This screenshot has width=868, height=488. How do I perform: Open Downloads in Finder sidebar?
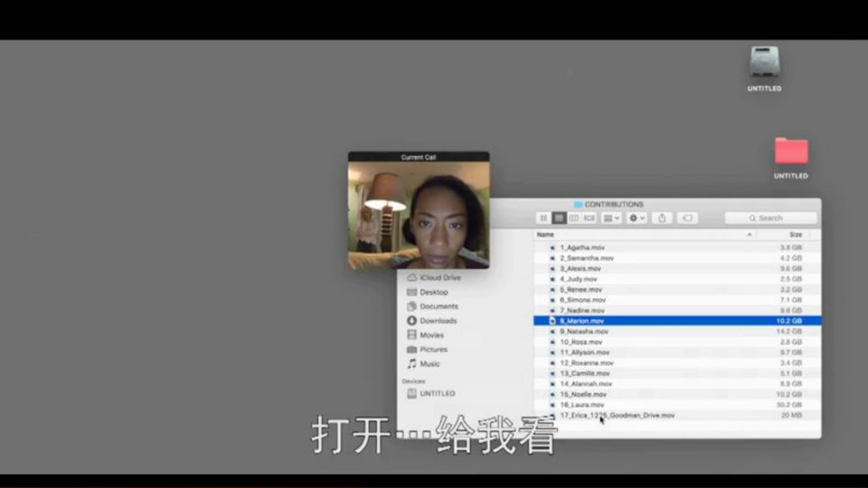coord(438,321)
